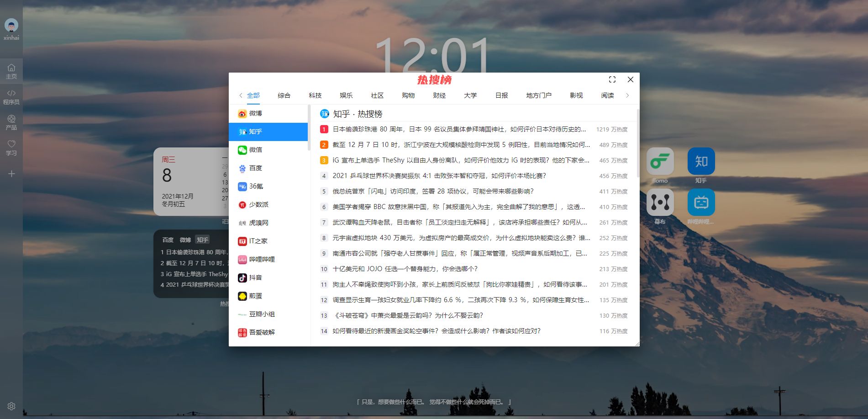Open story about 美国学者揭穿 BBC
This screenshot has width=868, height=419.
tap(458, 207)
